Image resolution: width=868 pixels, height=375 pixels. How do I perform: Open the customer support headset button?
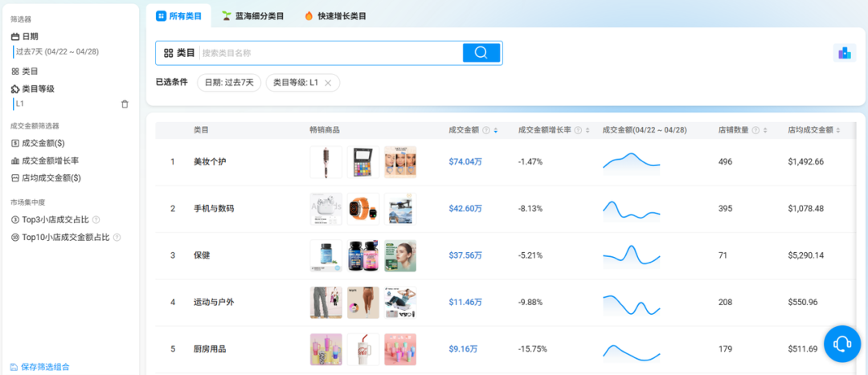(x=842, y=344)
